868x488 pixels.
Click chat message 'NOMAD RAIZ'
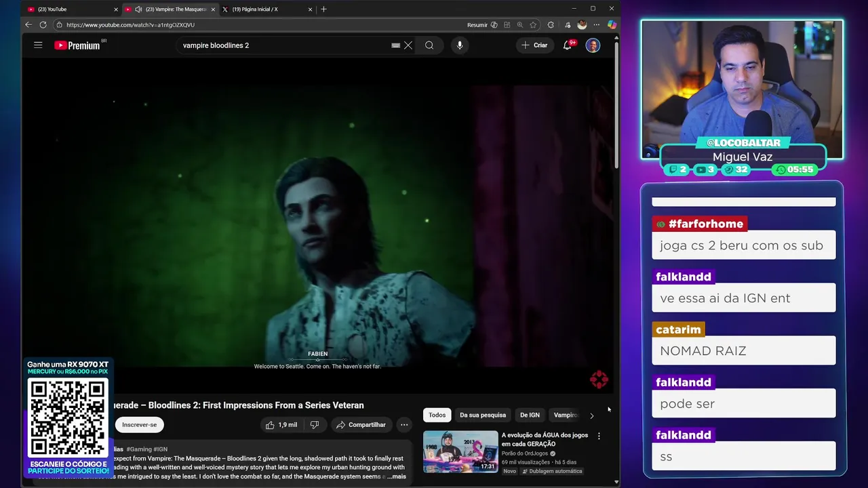[x=743, y=351]
